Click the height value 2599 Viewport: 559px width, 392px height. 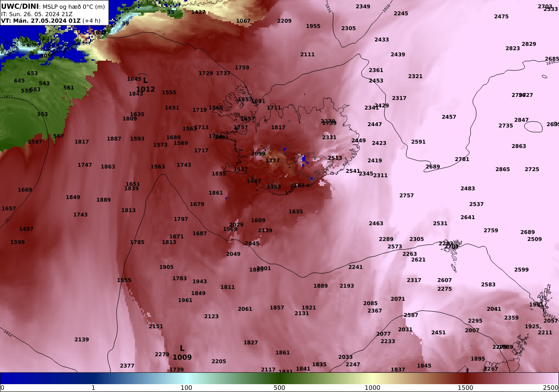click(x=521, y=270)
